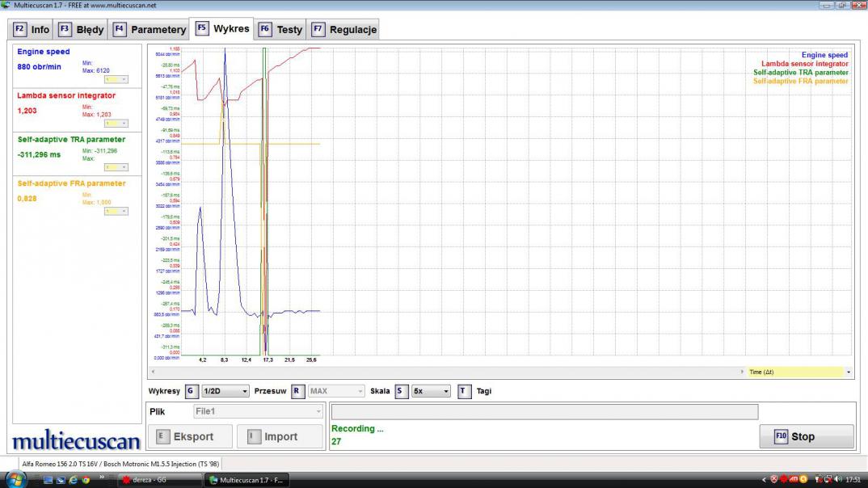Screen dimensions: 868x488
Task: Stop recording with F10 Stop button
Action: (x=807, y=436)
